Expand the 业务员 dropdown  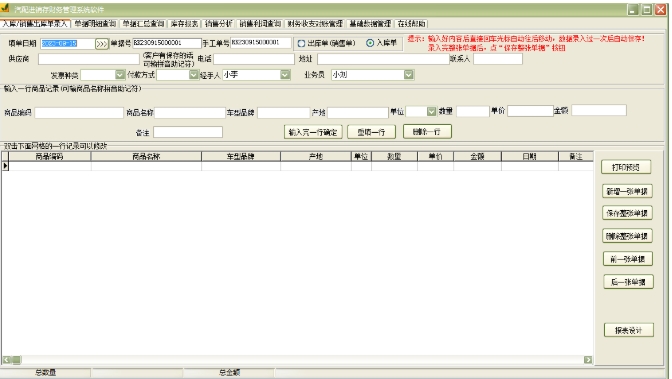click(408, 75)
